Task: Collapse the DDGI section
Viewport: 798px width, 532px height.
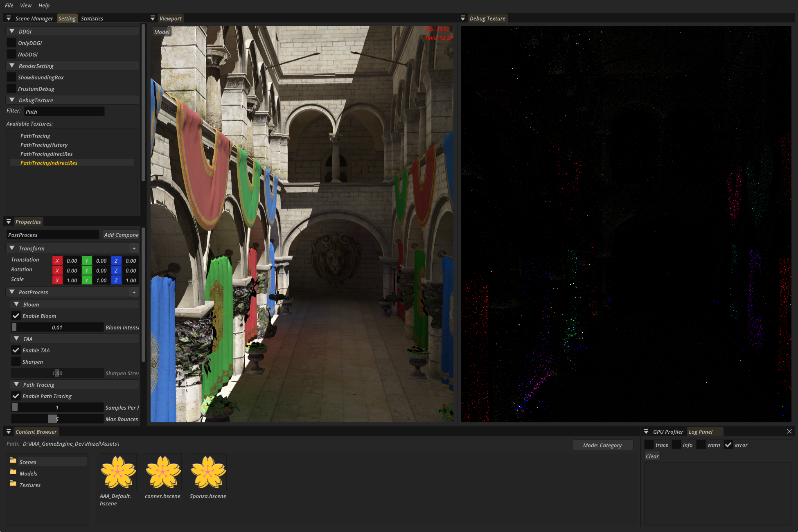Action: coord(12,32)
